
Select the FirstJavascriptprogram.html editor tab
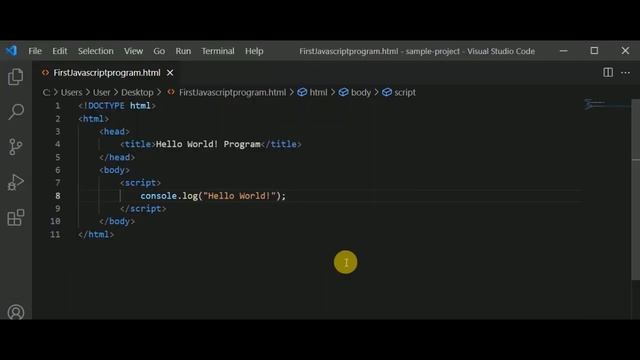[107, 73]
